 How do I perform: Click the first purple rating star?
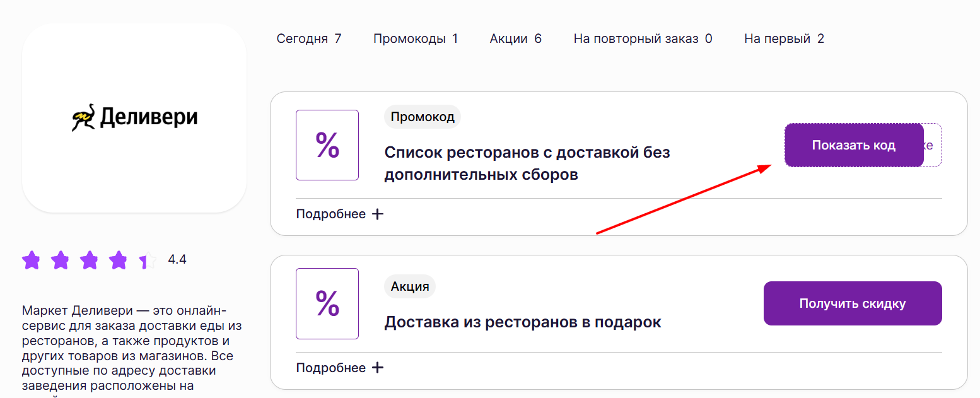point(32,259)
